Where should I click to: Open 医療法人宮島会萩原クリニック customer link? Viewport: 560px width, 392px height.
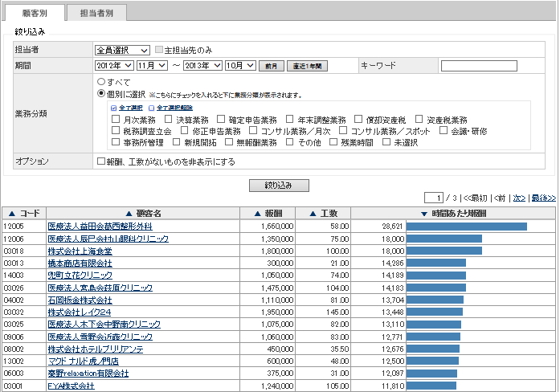point(100,288)
